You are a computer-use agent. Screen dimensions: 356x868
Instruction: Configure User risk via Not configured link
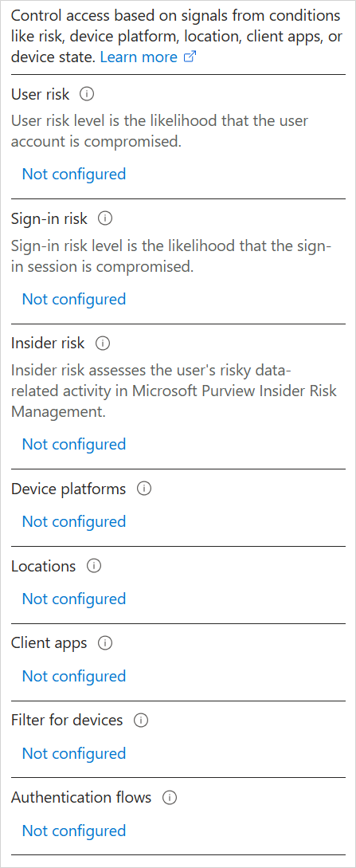click(x=74, y=174)
